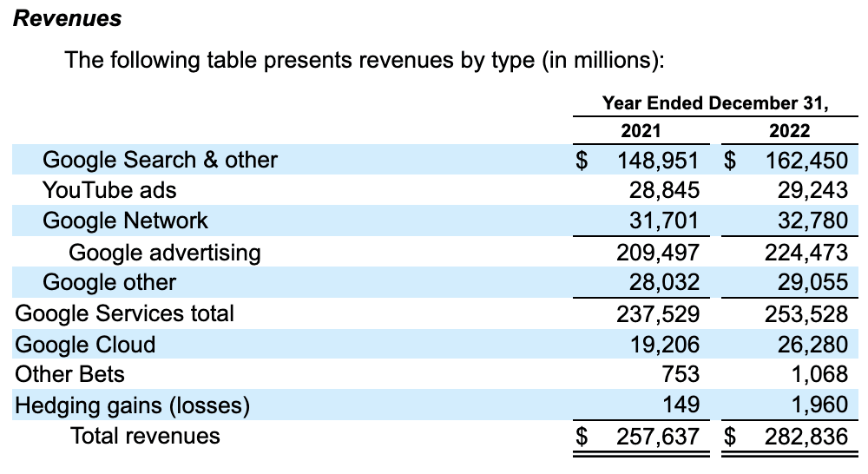Click the 'Google Cloud' row label

tap(85, 345)
